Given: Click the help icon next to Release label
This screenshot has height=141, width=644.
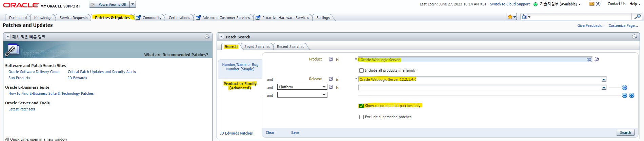Looking at the screenshot, I should (x=331, y=79).
